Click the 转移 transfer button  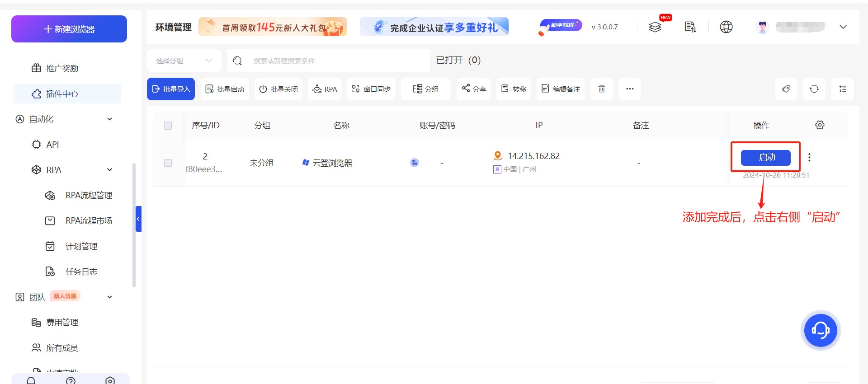click(x=514, y=89)
